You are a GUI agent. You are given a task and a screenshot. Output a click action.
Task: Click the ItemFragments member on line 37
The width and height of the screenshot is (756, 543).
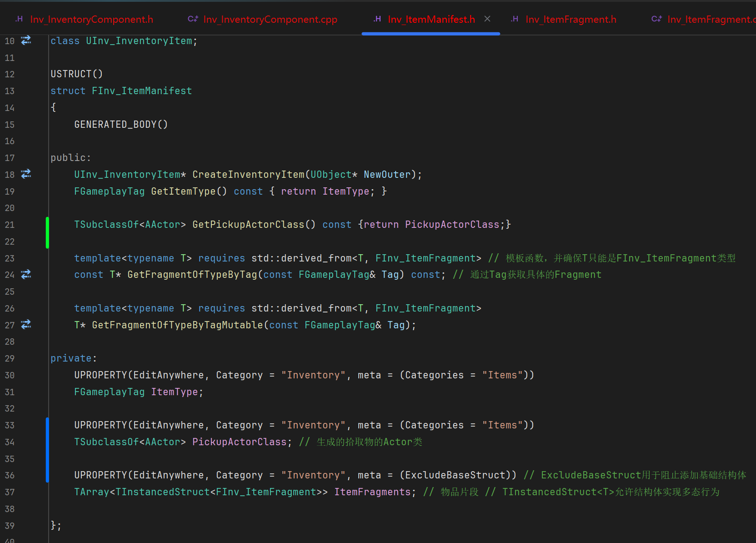coord(373,492)
